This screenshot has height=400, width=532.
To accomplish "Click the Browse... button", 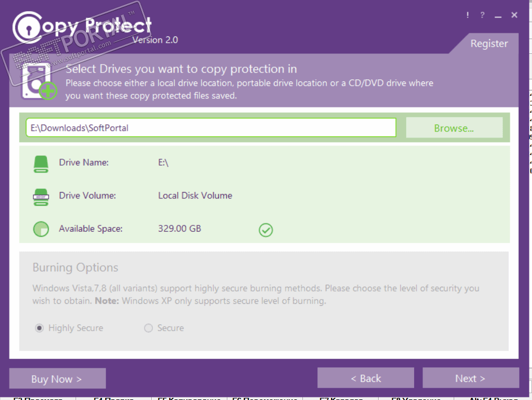I will [x=454, y=128].
